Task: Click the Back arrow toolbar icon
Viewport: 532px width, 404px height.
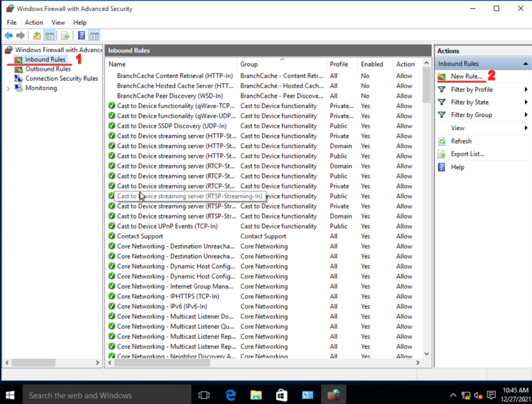Action: (9, 35)
